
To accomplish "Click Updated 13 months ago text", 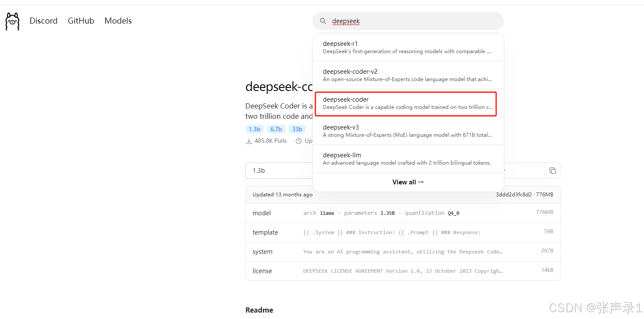I will (x=282, y=195).
